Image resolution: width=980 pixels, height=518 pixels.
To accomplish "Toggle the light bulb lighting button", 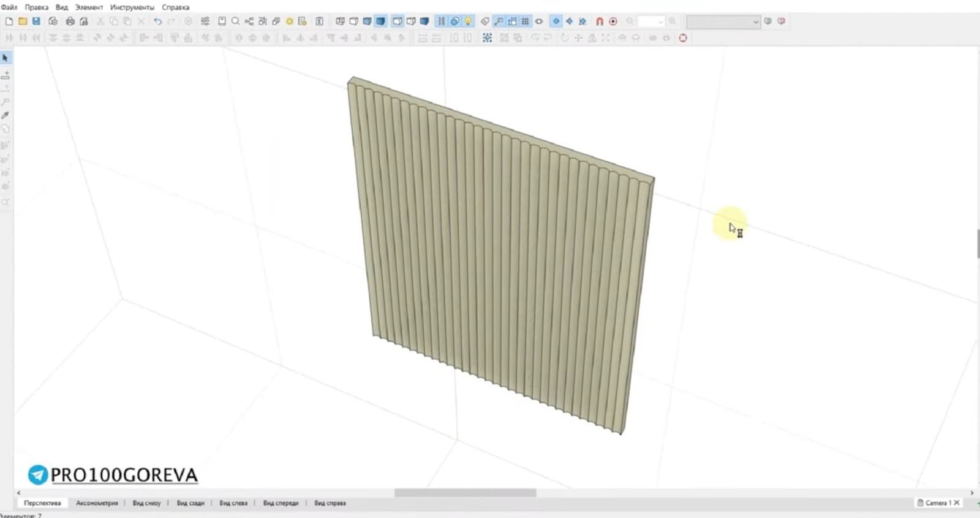I will (x=468, y=21).
